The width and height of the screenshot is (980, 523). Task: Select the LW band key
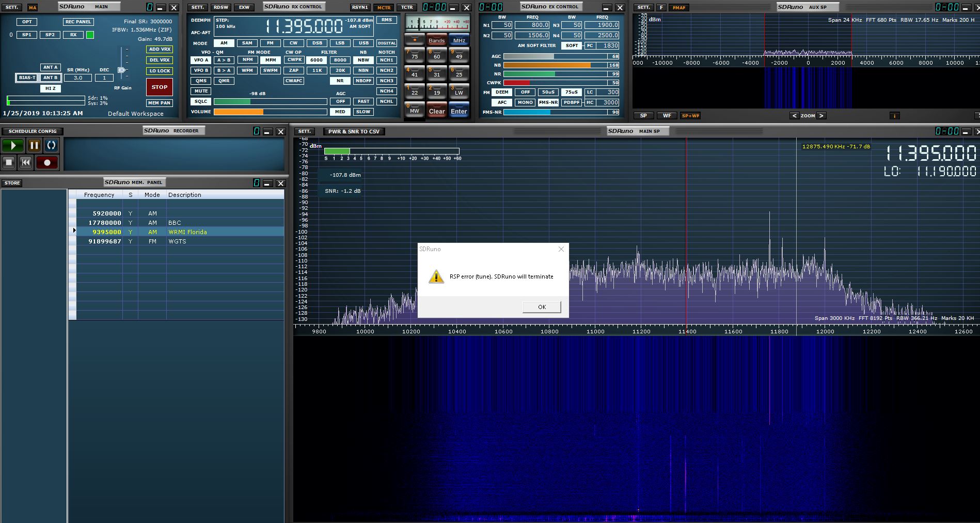tap(459, 91)
